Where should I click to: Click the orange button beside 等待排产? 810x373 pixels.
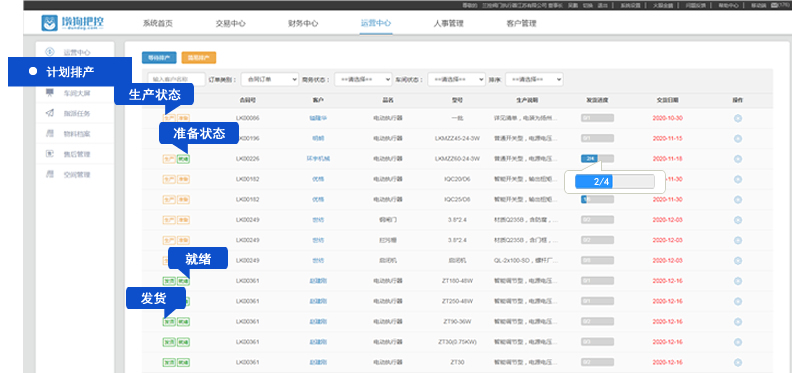[x=199, y=58]
